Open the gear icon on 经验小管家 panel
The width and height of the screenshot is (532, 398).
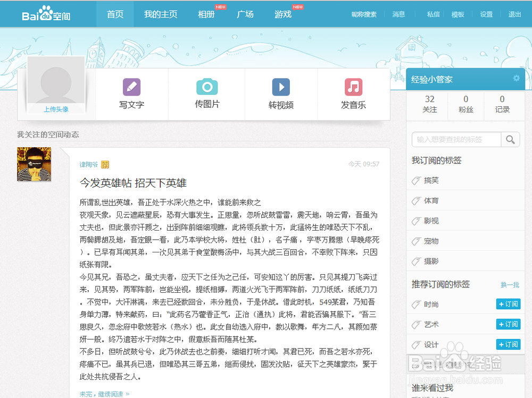tap(516, 78)
